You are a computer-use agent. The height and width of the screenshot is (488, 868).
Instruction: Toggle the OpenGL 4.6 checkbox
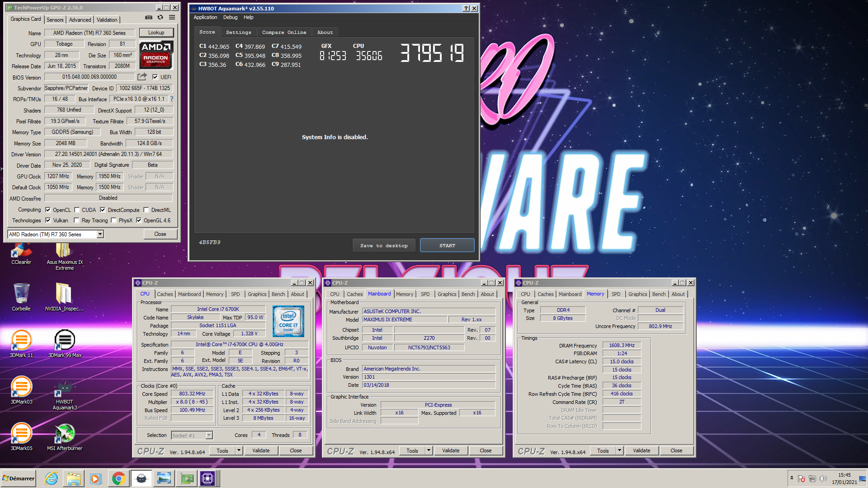pos(139,221)
